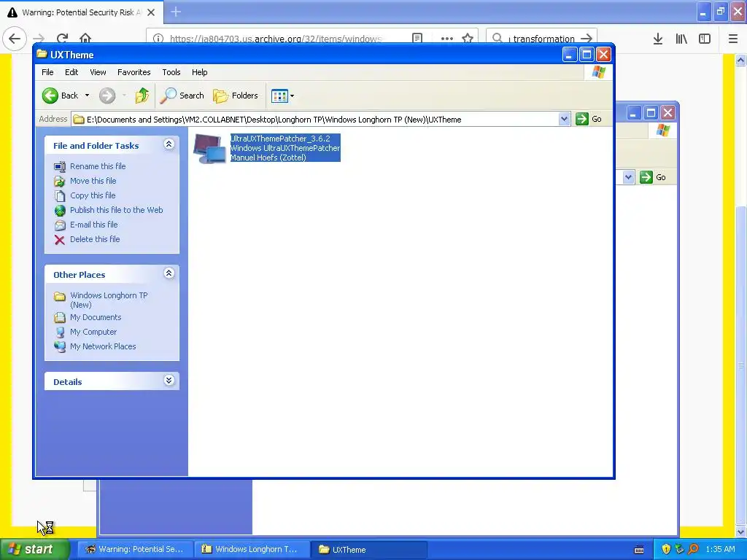Click Publish this file to the Web
Screen dimensions: 747x560
point(116,210)
